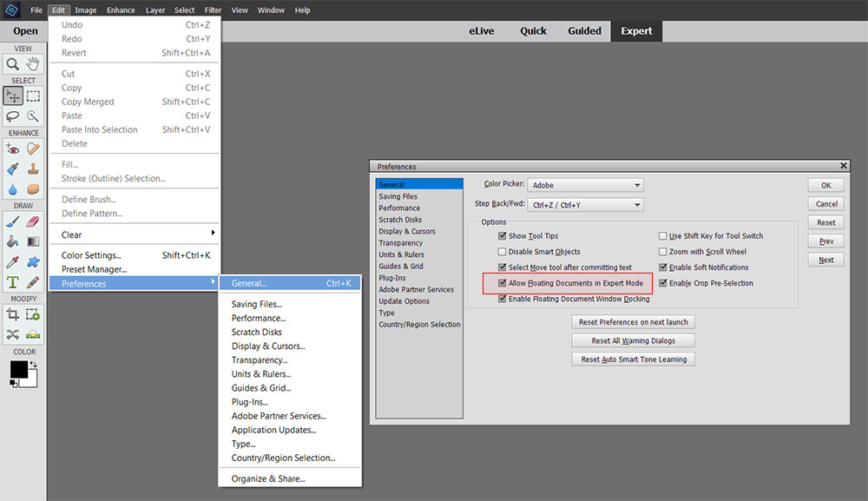Choose General... in Preferences submenu

tap(290, 283)
